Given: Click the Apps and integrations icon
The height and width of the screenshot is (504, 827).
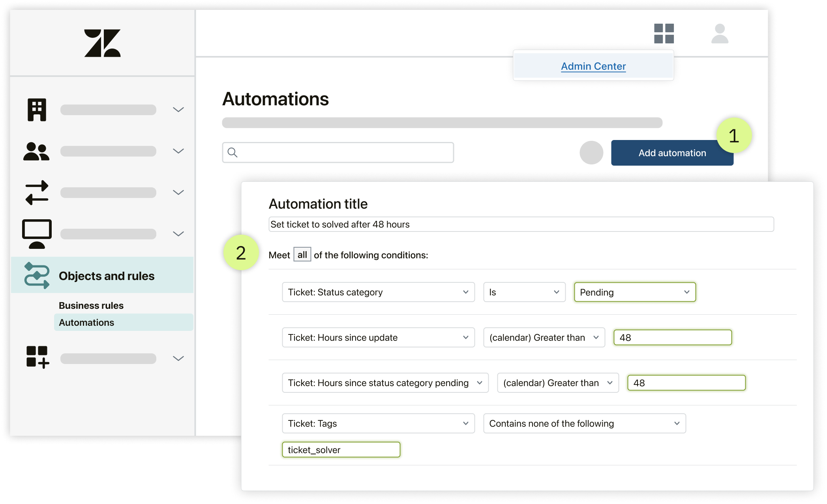Looking at the screenshot, I should coord(38,357).
